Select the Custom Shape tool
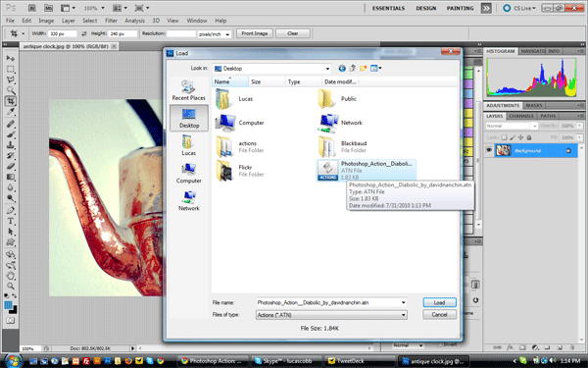The image size is (588, 368). 11,241
